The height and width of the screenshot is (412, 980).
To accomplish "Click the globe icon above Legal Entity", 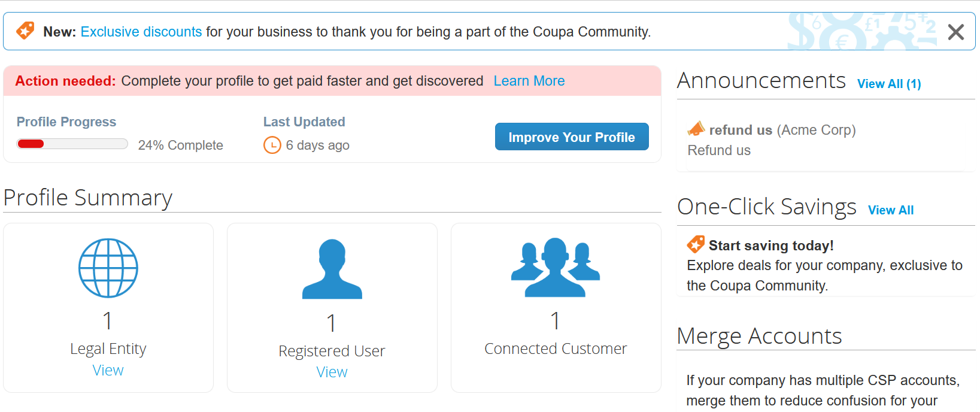I will click(x=108, y=268).
